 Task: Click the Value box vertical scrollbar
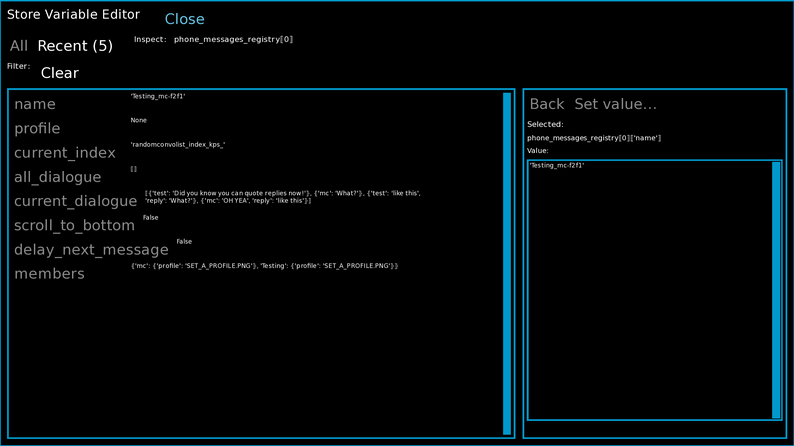tap(776, 290)
